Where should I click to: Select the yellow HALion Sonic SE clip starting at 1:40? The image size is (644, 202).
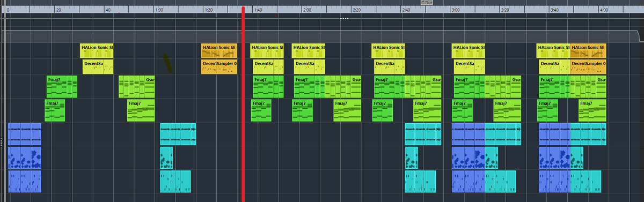point(267,51)
